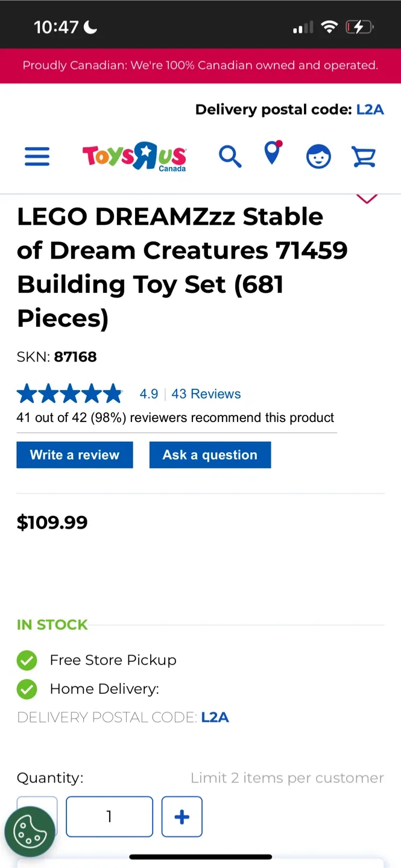Click the Proudly Canadian banner
Screen dimensions: 401x868
pyautogui.click(x=200, y=65)
